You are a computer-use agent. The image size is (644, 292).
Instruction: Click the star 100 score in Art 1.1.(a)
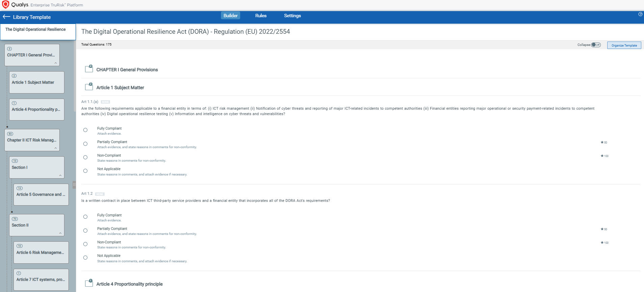click(605, 156)
